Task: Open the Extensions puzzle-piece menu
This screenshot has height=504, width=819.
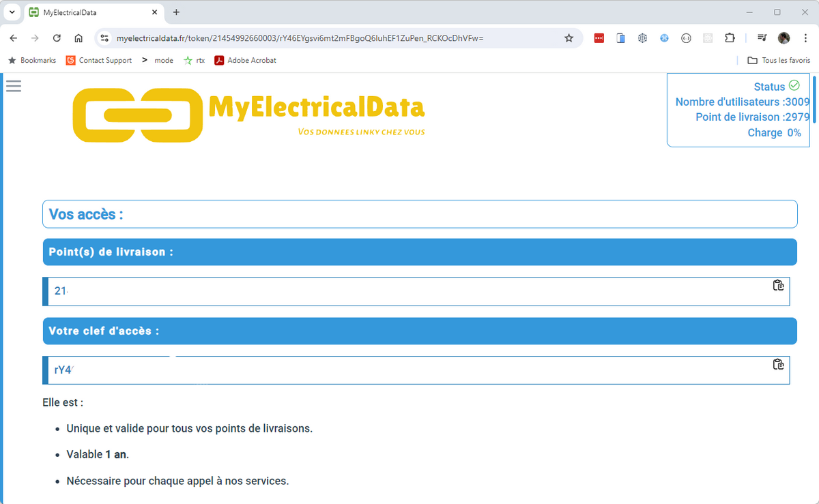Action: (x=730, y=38)
